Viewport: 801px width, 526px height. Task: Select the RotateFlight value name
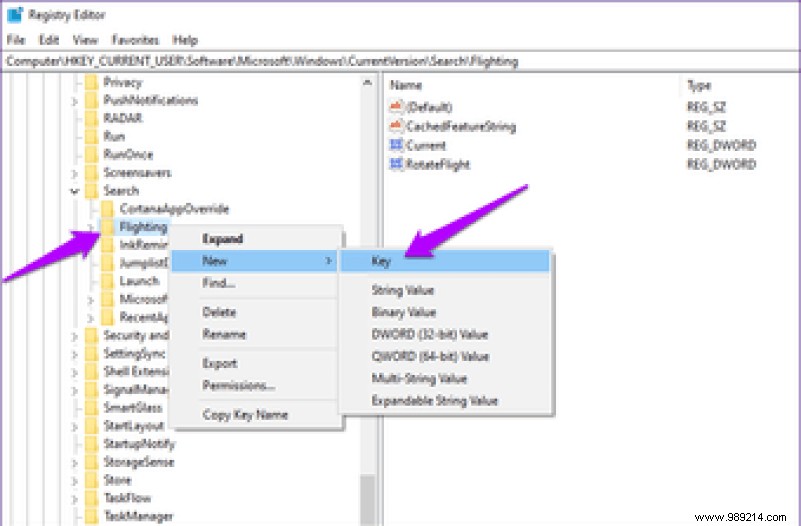pyautogui.click(x=438, y=164)
